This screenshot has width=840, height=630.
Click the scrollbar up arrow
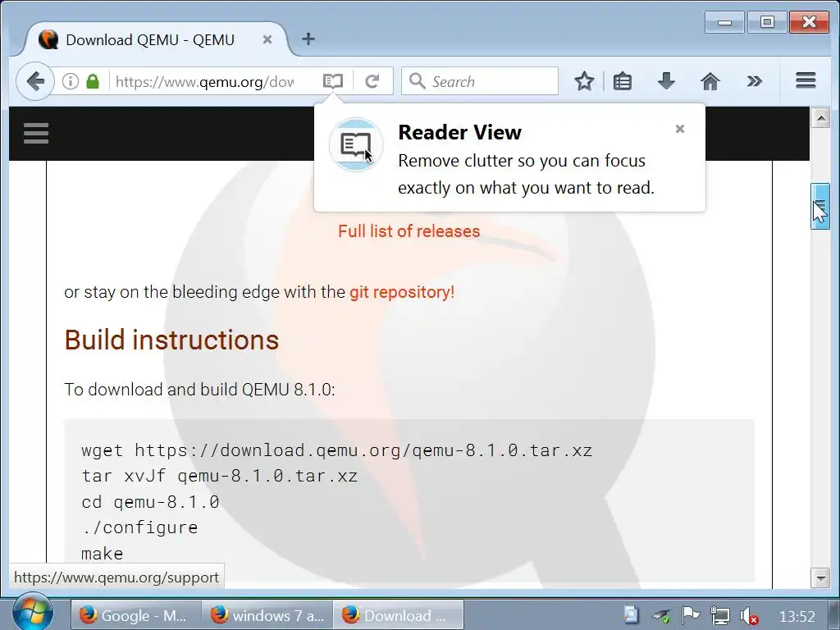820,117
